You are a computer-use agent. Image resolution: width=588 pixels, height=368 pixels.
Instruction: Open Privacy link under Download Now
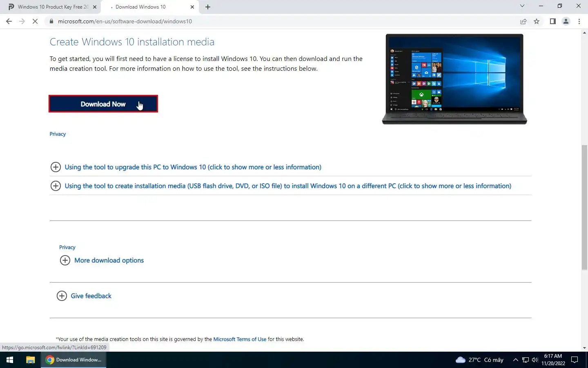(x=58, y=134)
